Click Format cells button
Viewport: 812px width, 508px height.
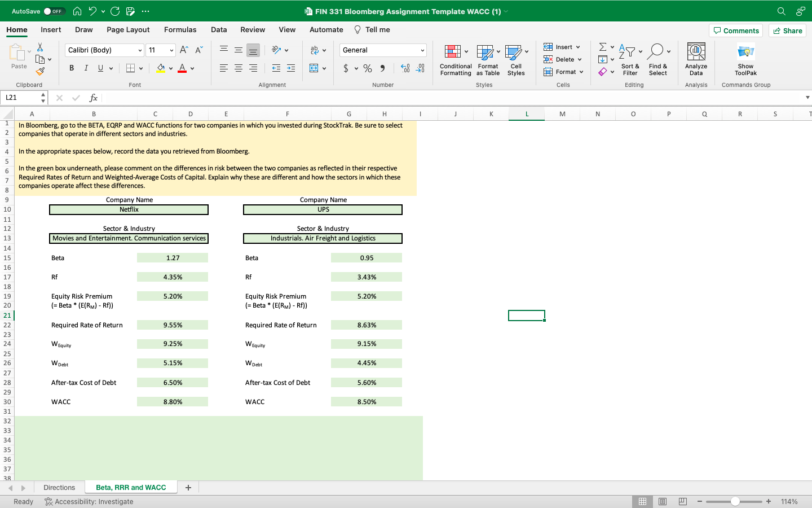click(563, 72)
